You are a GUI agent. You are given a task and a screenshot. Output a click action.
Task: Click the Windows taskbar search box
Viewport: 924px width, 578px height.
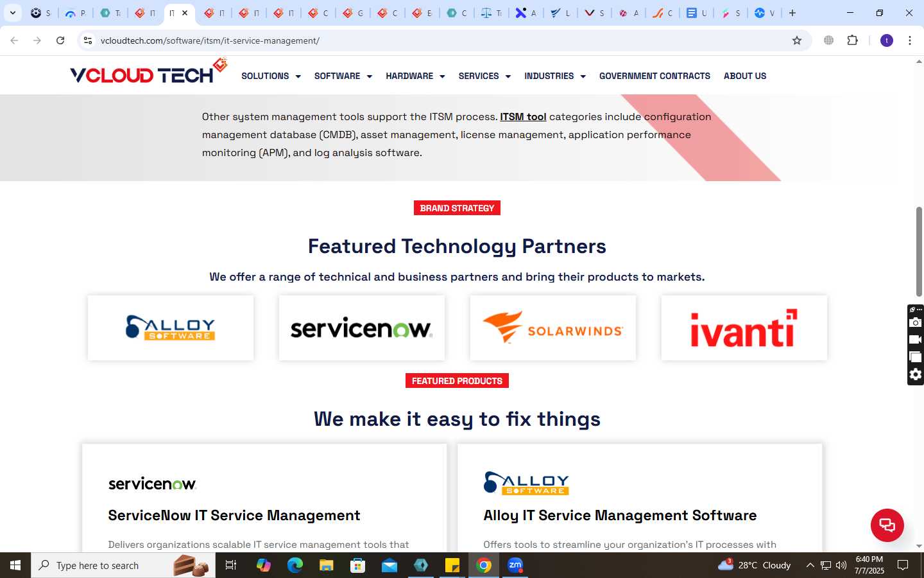(x=123, y=565)
